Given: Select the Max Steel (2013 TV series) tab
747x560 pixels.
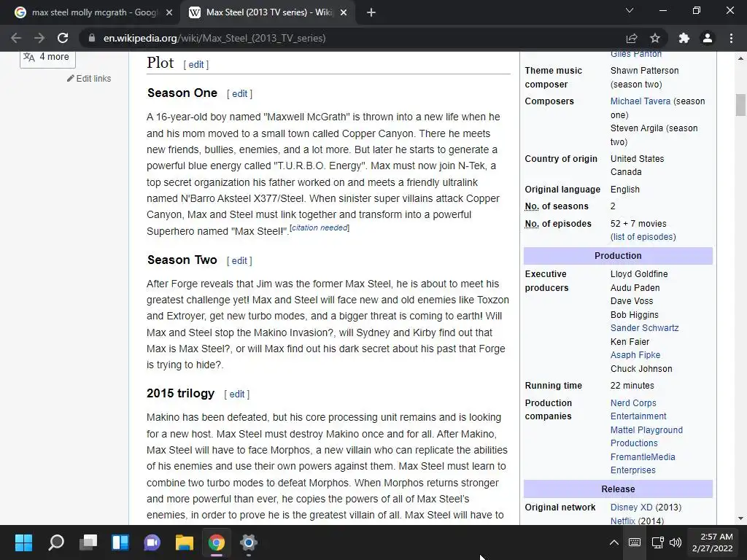Looking at the screenshot, I should [267, 12].
